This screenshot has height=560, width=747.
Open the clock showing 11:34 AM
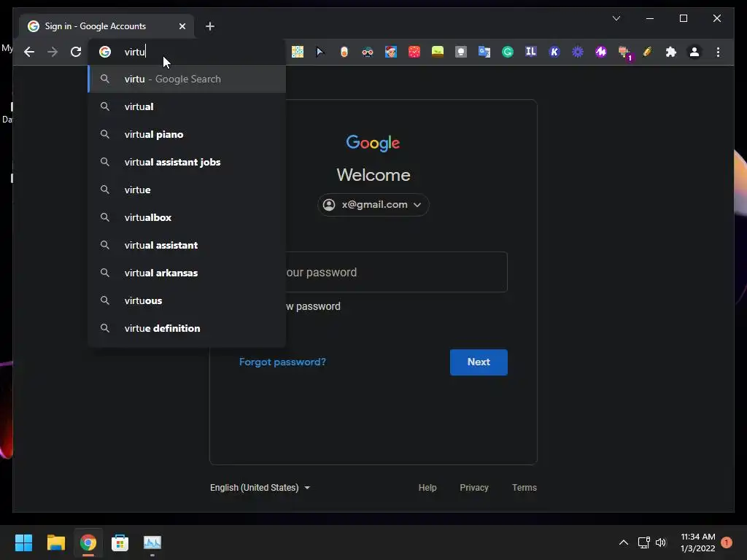pyautogui.click(x=698, y=542)
